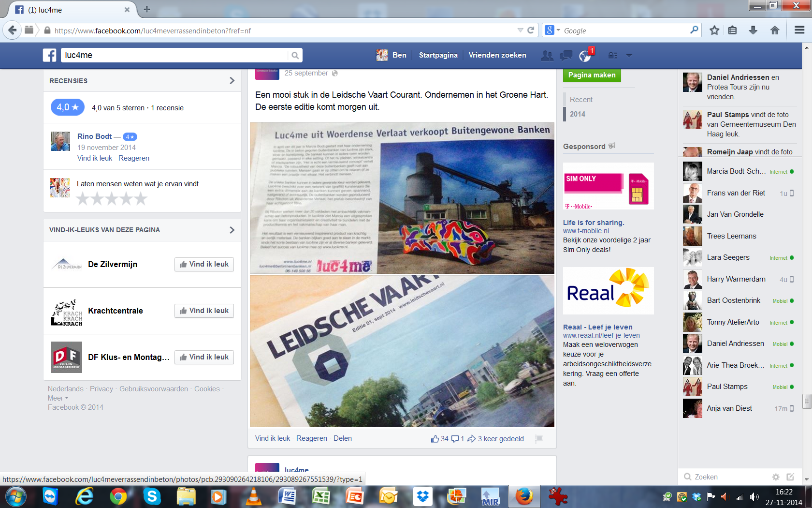Open privacy shortcuts lock icon
This screenshot has width=812, height=508.
613,56
